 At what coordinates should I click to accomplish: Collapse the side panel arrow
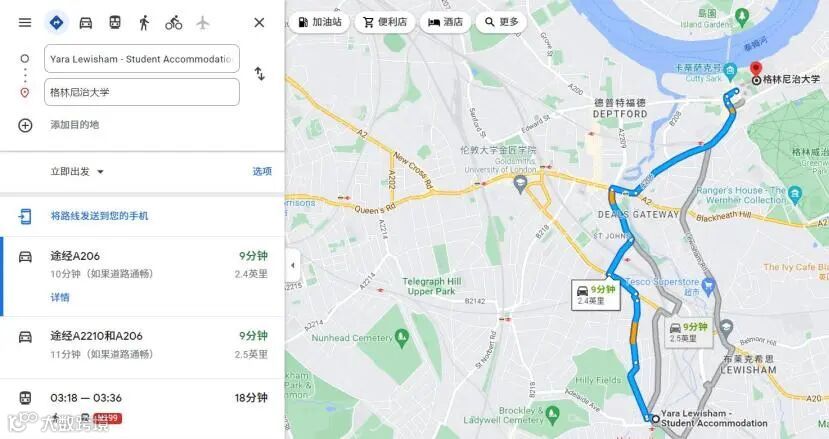(x=292, y=266)
